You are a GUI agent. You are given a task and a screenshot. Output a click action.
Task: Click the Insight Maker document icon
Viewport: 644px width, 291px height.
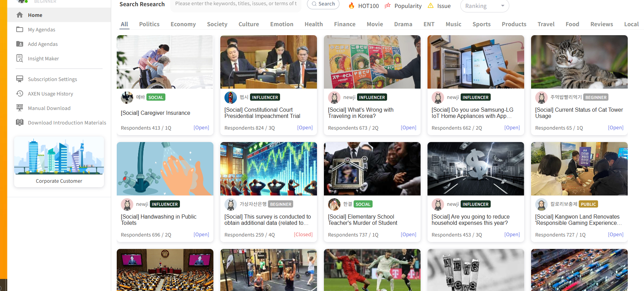[x=20, y=58]
